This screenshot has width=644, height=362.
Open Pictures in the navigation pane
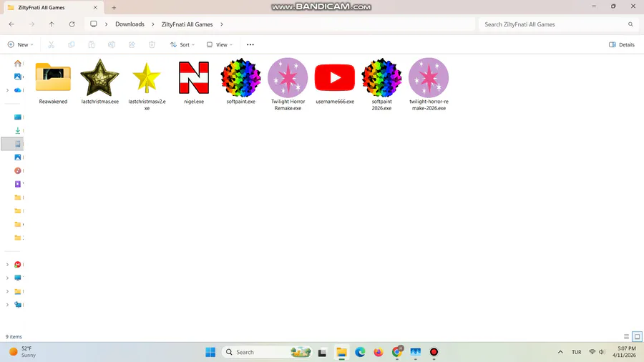point(18,157)
